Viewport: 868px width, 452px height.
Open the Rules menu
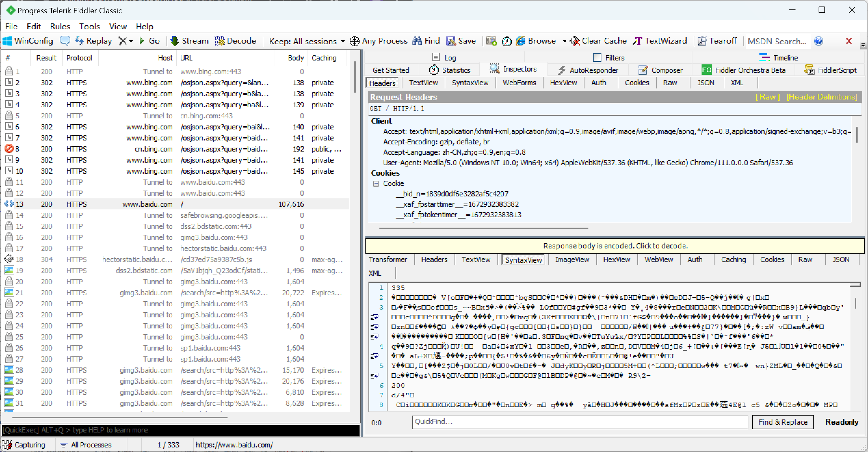[60, 26]
